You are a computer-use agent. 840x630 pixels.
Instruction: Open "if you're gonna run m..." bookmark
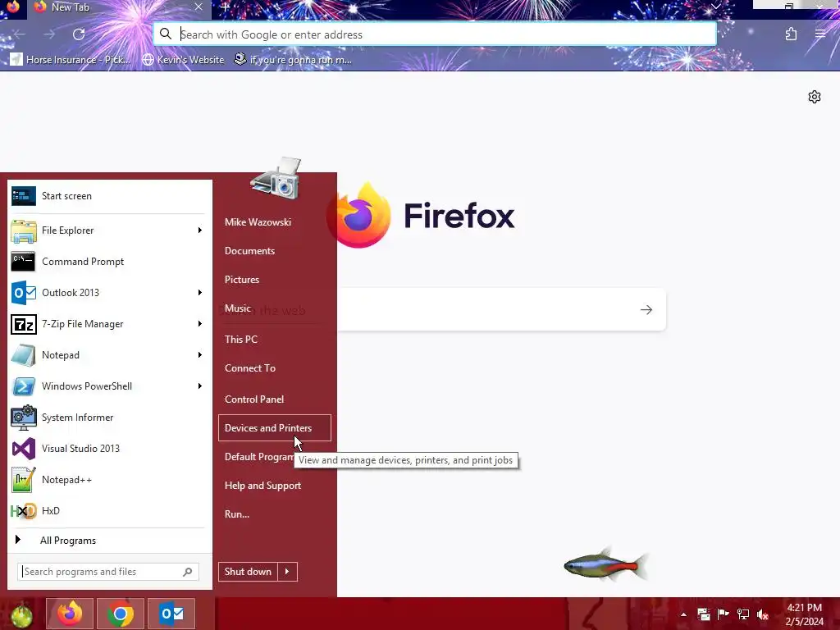[293, 59]
